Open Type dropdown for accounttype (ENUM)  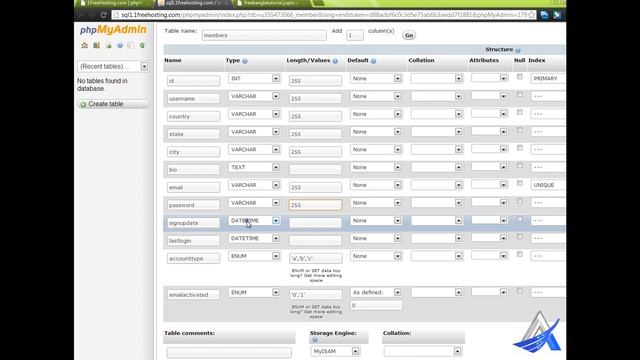[x=254, y=256]
